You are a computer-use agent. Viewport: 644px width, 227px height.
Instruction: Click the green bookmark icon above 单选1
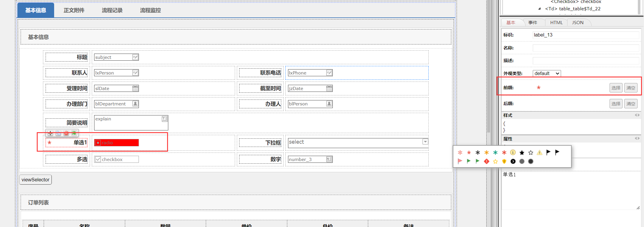click(x=74, y=133)
